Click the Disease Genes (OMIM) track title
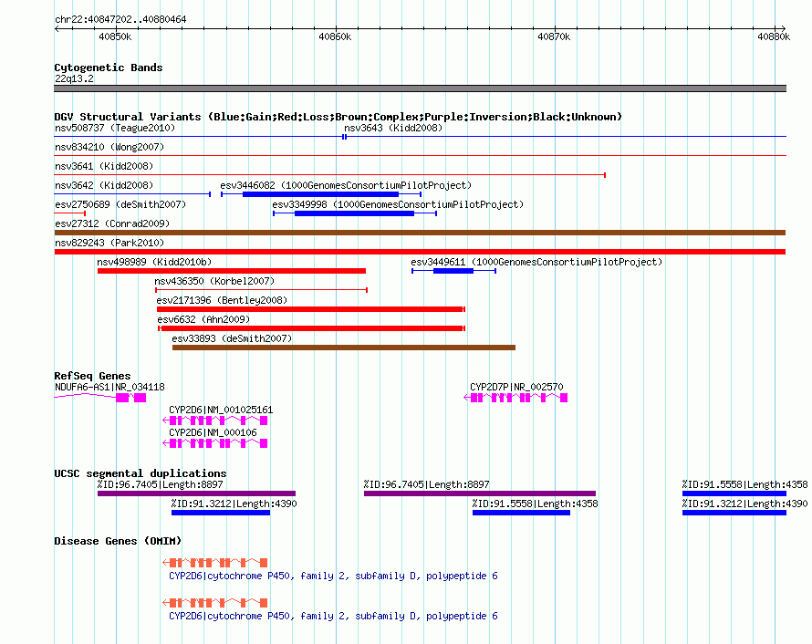812x644 pixels. (x=118, y=541)
